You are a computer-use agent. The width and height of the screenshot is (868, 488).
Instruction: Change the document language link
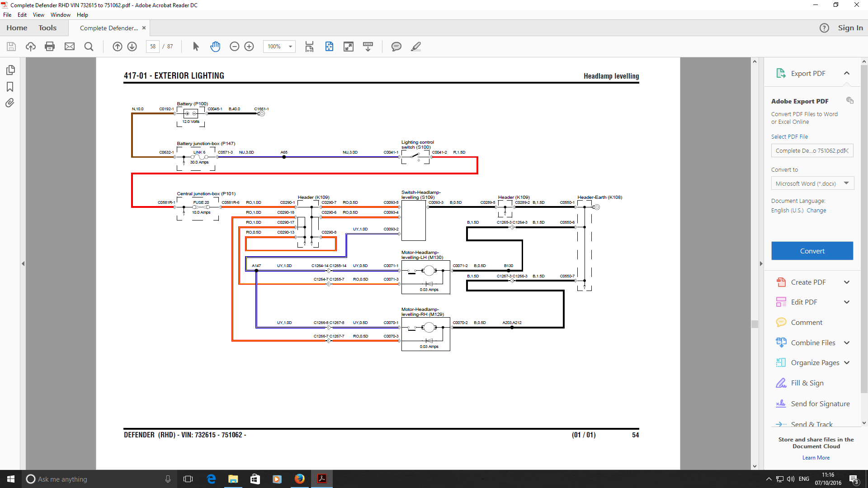pyautogui.click(x=816, y=211)
